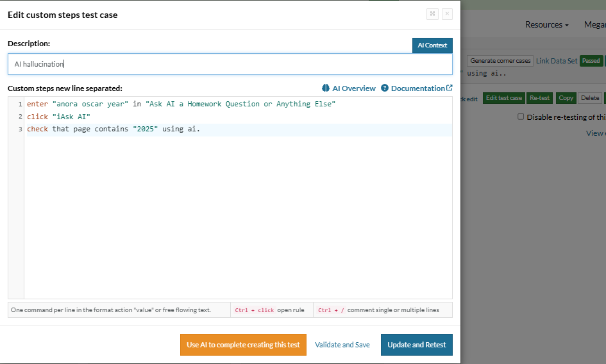
Task: Open the Link Data Set link
Action: point(557,61)
